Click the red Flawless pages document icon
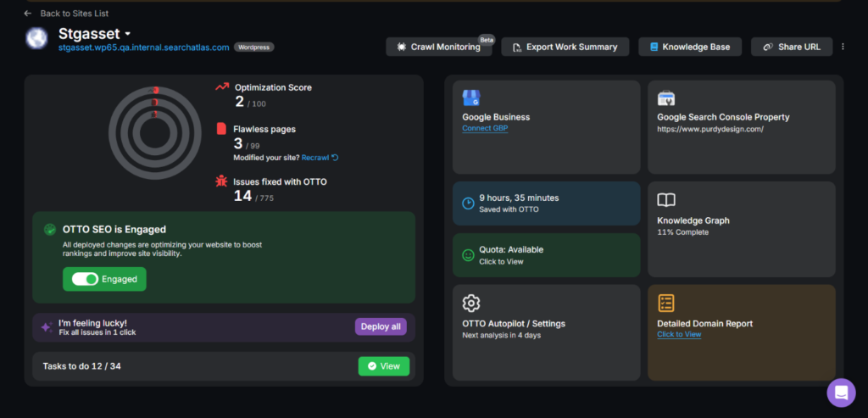 (221, 129)
